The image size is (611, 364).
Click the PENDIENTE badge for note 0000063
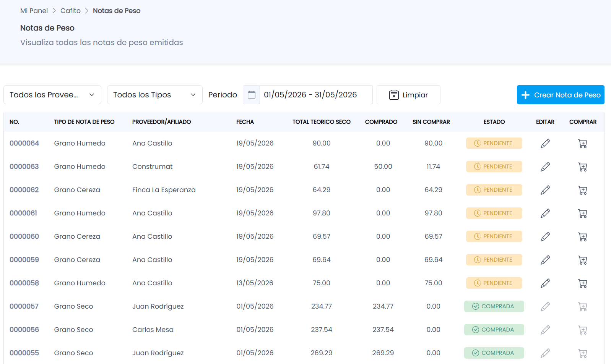click(494, 167)
